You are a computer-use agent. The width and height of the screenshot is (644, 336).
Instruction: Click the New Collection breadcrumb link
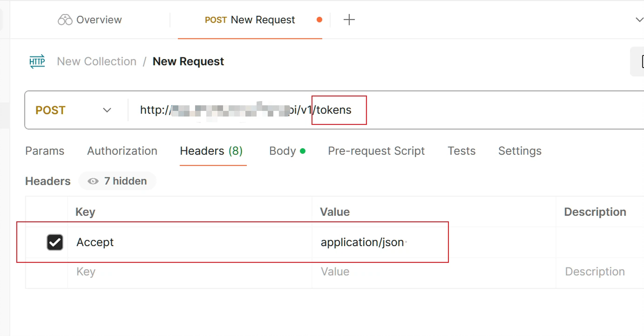pyautogui.click(x=97, y=62)
